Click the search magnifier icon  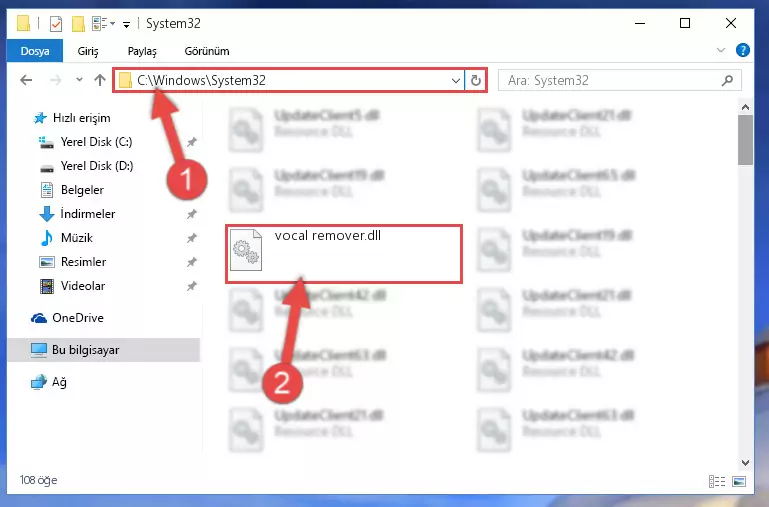[x=727, y=80]
